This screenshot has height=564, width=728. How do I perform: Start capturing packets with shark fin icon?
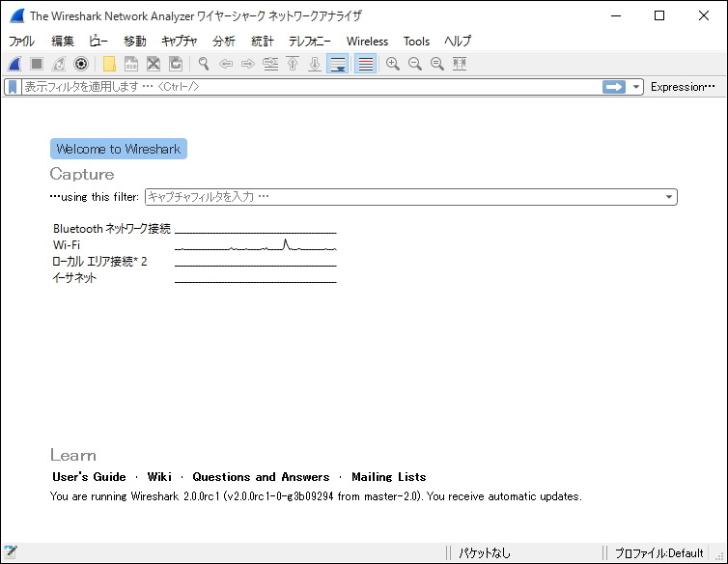click(x=14, y=64)
